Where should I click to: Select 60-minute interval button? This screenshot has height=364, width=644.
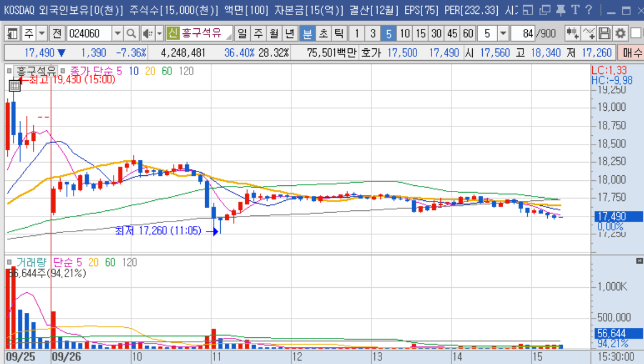[468, 33]
